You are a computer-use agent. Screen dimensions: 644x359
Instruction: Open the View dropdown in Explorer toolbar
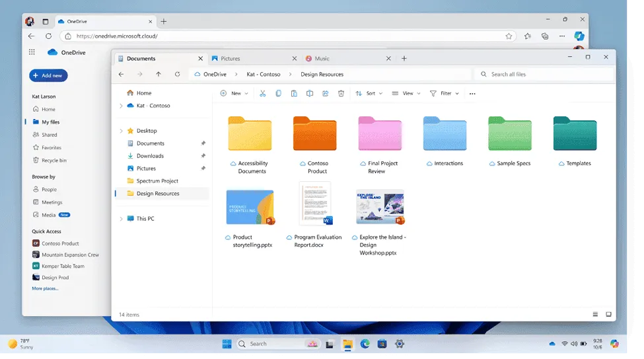pyautogui.click(x=406, y=93)
